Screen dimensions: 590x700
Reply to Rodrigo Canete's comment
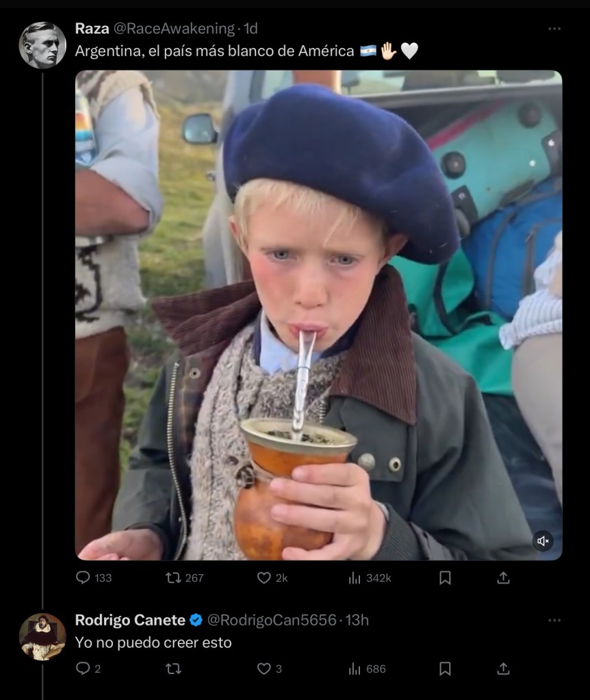[x=83, y=669]
